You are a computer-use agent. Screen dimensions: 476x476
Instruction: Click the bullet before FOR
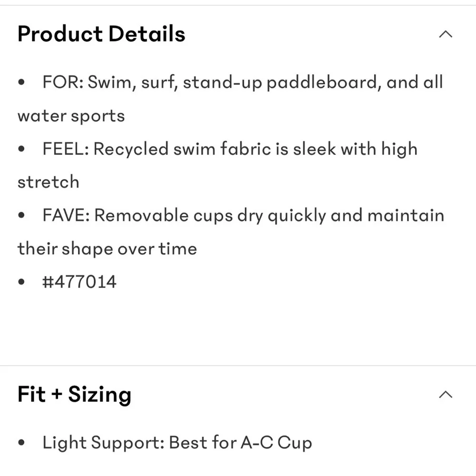21,82
